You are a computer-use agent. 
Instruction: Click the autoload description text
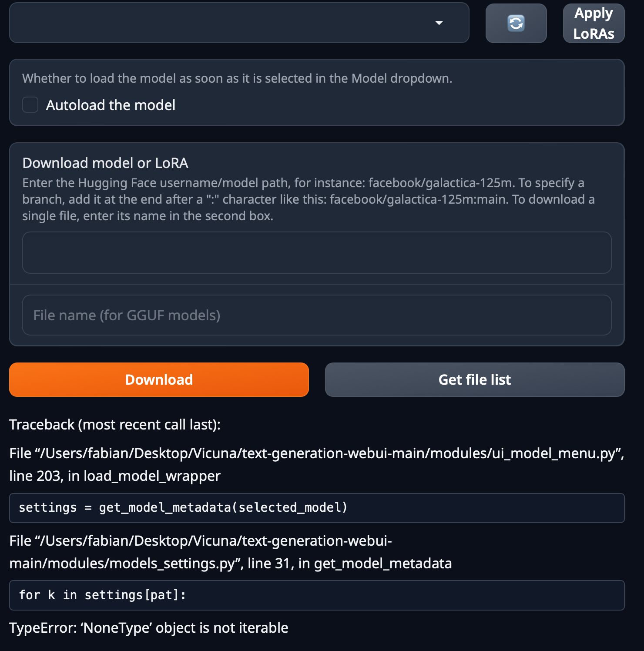tap(237, 78)
